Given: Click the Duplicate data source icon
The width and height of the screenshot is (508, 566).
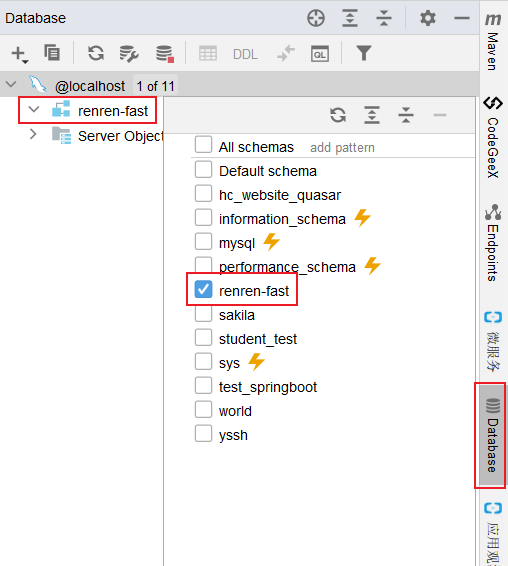Looking at the screenshot, I should (52, 53).
